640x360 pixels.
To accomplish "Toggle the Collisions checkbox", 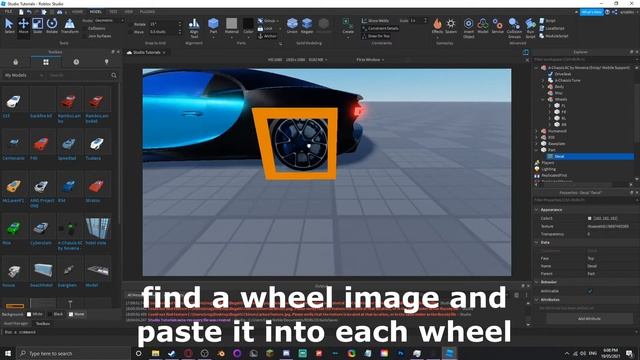I will pyautogui.click(x=85, y=28).
